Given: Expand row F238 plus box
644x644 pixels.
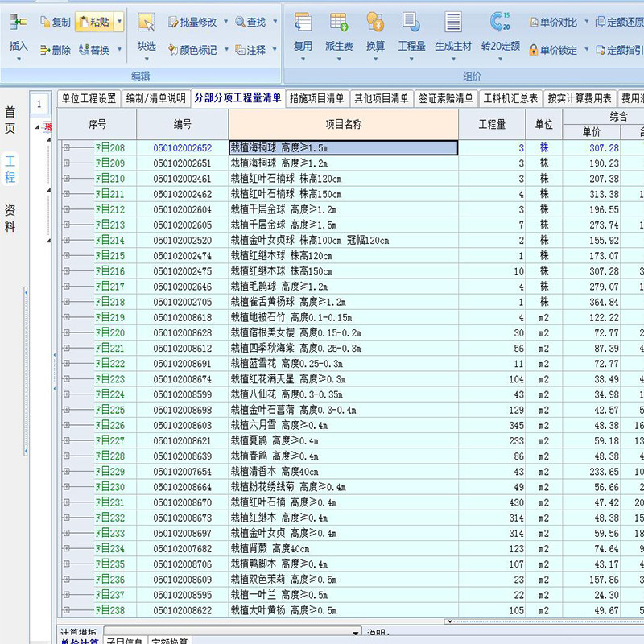Looking at the screenshot, I should (x=67, y=610).
